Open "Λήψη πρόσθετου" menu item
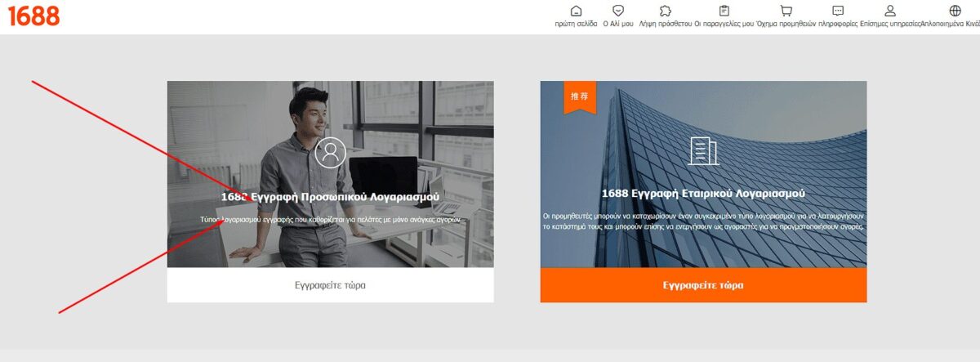This screenshot has height=362, width=980. click(665, 25)
